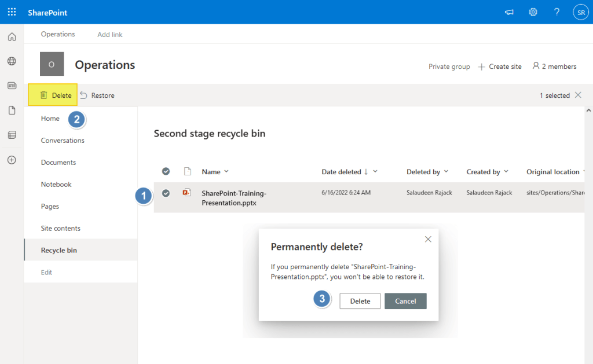
Task: Open My files page icon in rail
Action: coord(12,110)
